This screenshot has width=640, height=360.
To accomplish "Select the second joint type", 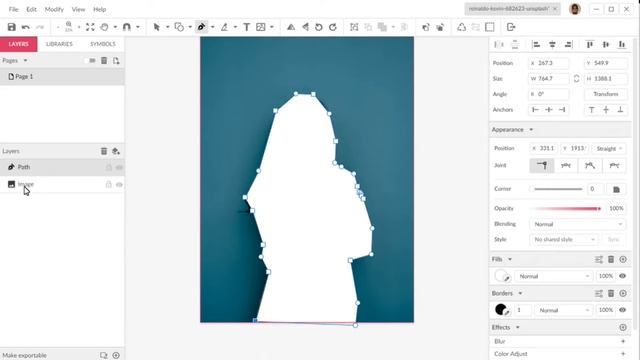I will (x=566, y=165).
